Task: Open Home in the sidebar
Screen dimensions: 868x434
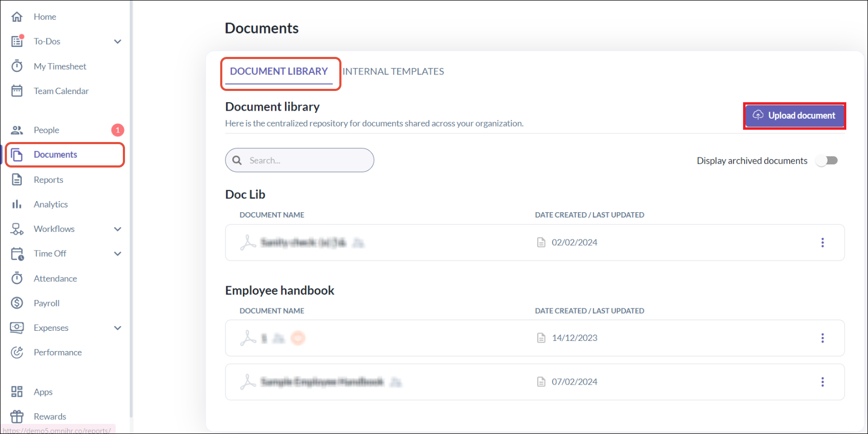Action: coord(45,17)
